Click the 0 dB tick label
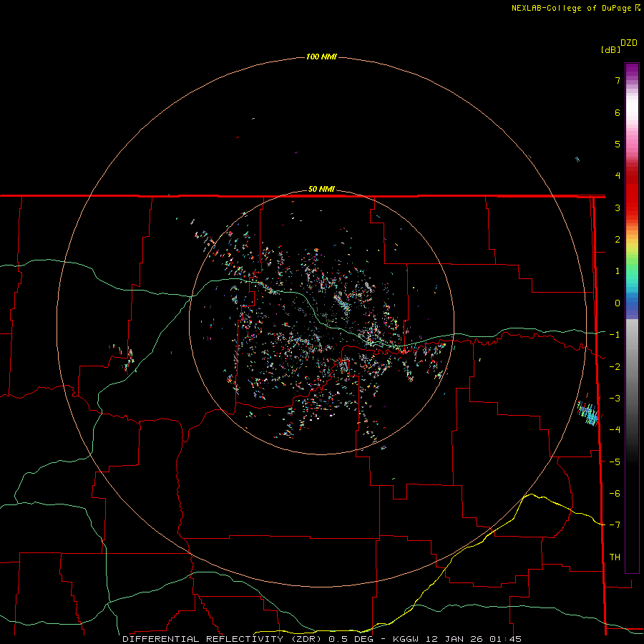 (x=618, y=303)
